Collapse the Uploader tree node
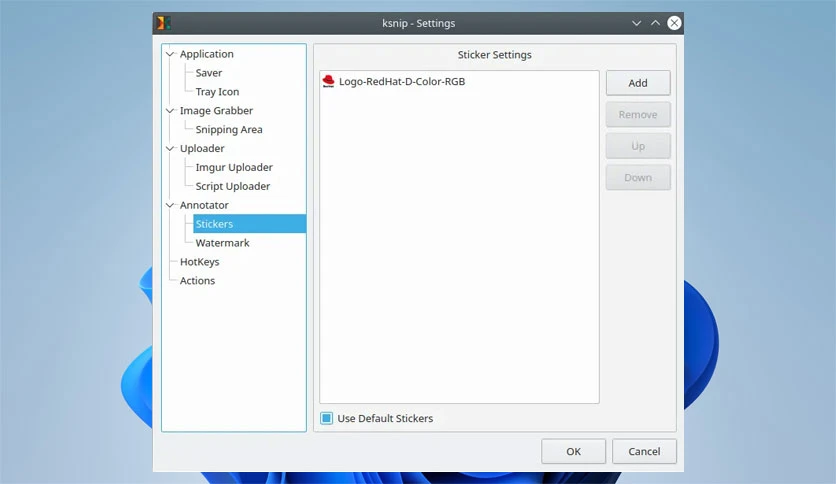The width and height of the screenshot is (836, 484). coord(170,148)
